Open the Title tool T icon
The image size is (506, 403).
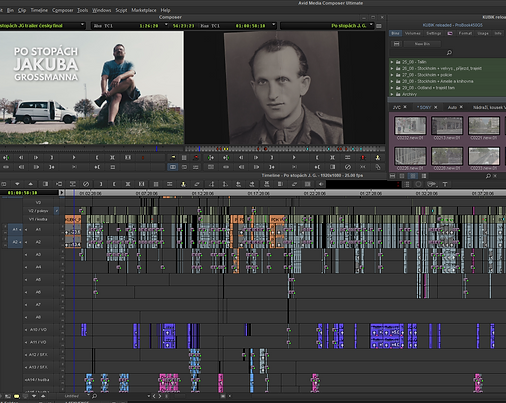[444, 184]
